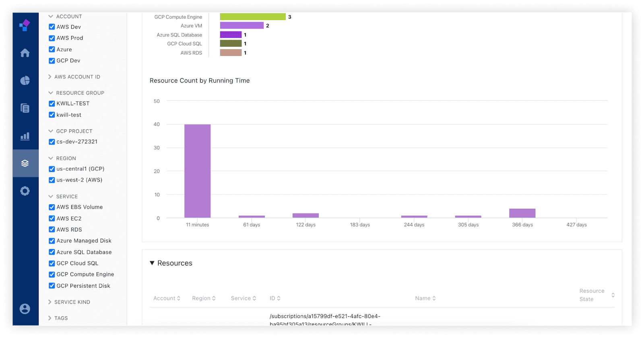Screen dimensions: 644x338
Task: Sort the table by Region column
Action: coord(204,299)
